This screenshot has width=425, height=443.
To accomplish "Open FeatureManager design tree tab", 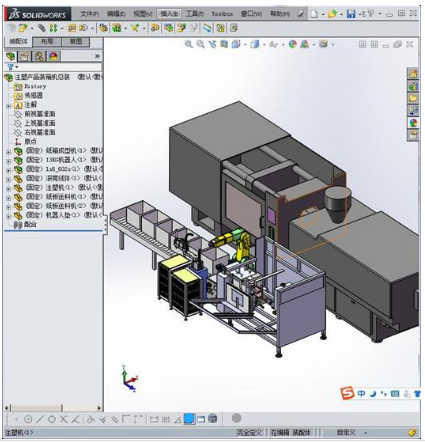I will pyautogui.click(x=10, y=56).
